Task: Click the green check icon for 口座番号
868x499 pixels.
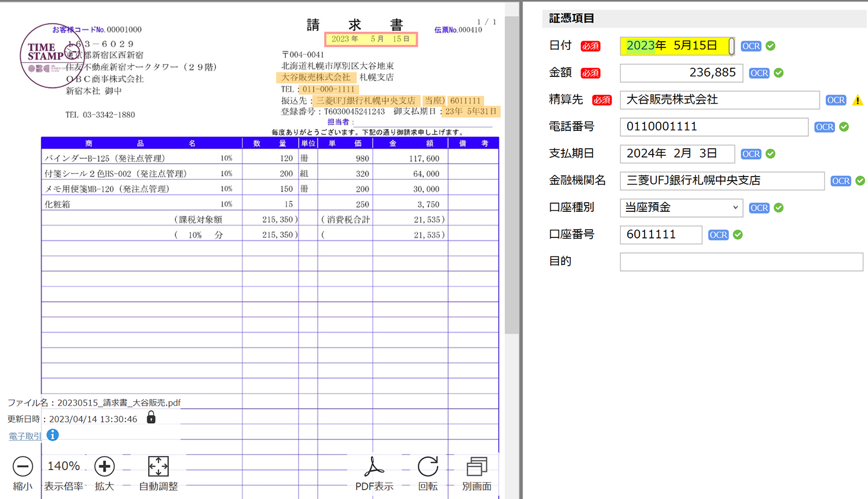Action: [x=737, y=234]
